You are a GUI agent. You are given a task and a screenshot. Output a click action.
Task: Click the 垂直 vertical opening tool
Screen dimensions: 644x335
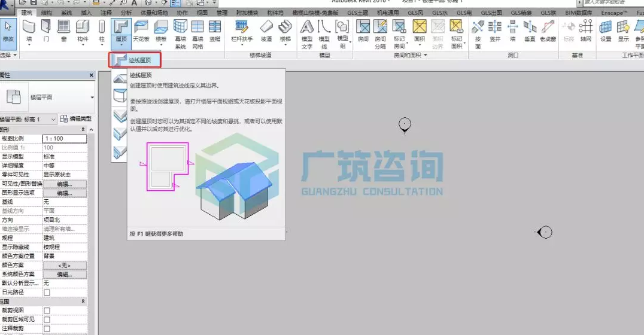530,31
